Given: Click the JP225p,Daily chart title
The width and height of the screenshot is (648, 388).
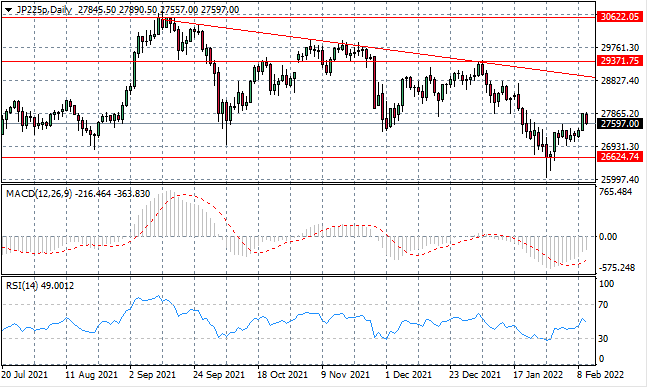Looking at the screenshot, I should point(44,10).
